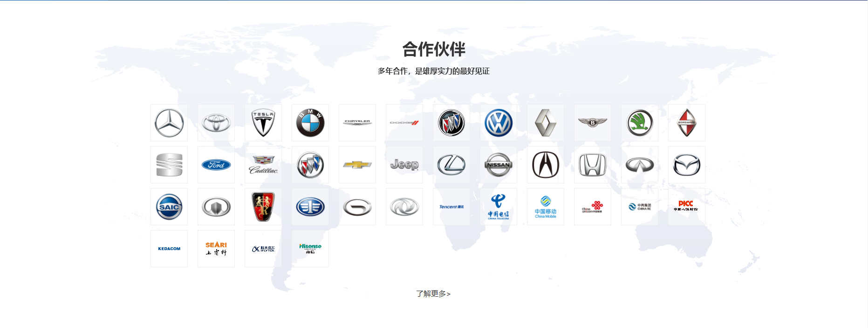Open the Tesla shield logo
Screen dimensions: 868x328
coord(263,123)
